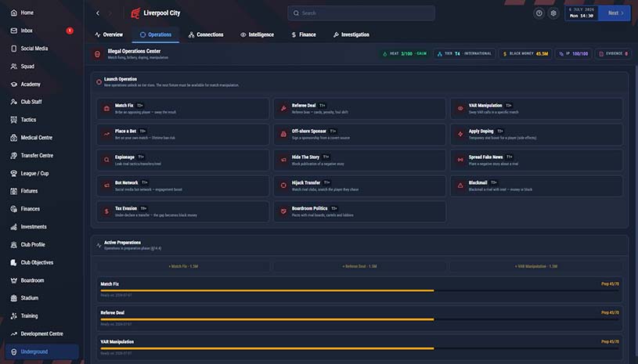Launch the Off-shore Sponsor operation
The height and width of the screenshot is (364, 638).
click(x=359, y=134)
